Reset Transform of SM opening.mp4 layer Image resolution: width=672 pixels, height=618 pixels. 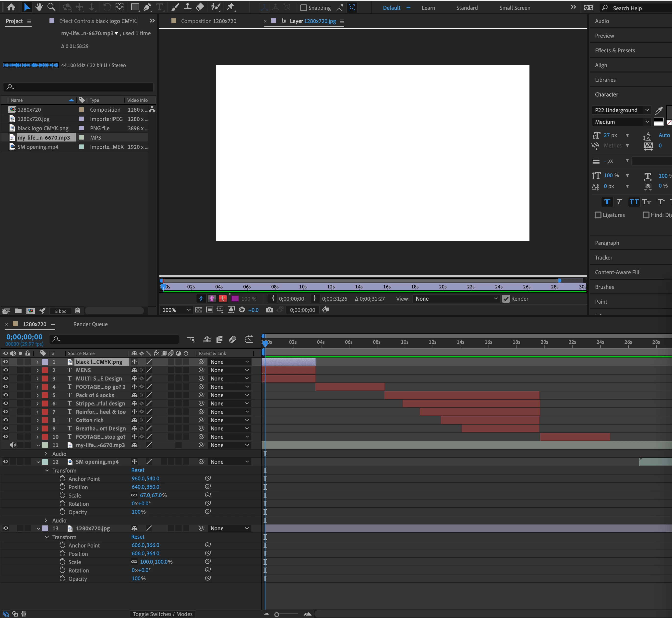(x=137, y=470)
